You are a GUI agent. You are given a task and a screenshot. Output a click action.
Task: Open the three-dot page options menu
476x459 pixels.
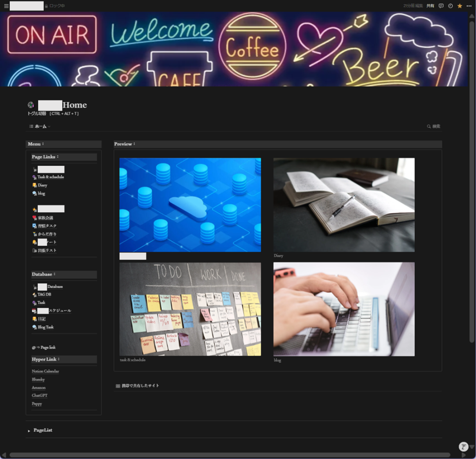click(x=469, y=6)
